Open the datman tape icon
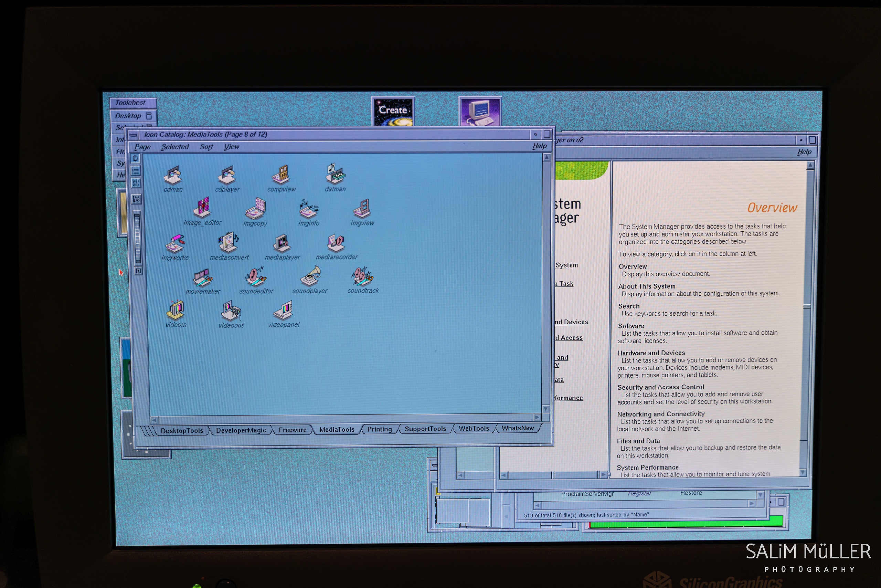 click(x=335, y=175)
